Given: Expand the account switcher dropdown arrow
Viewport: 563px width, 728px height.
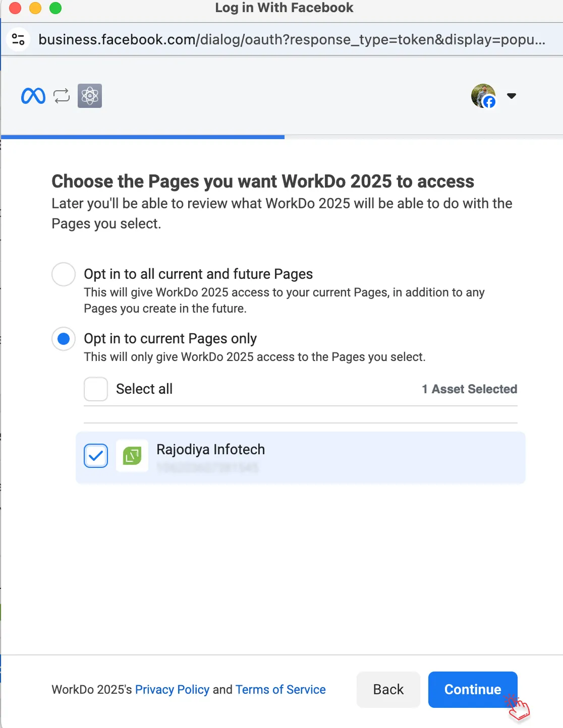Looking at the screenshot, I should (512, 96).
